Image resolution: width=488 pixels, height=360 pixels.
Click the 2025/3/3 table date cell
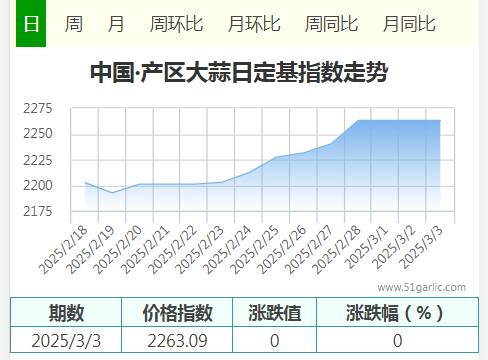(66, 340)
